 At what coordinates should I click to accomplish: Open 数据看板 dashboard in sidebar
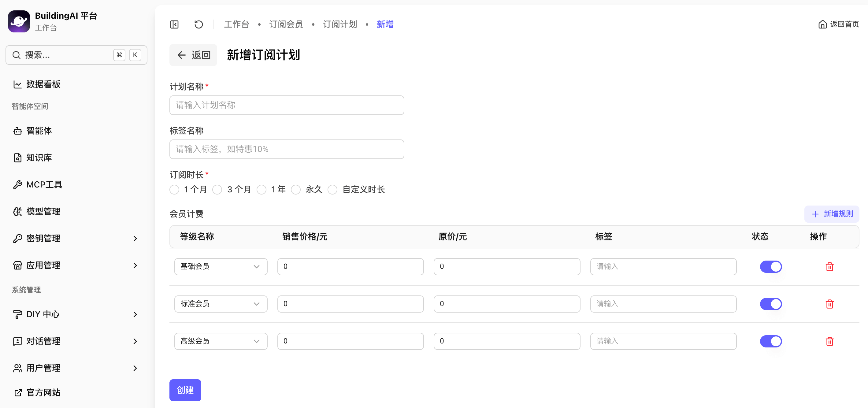tap(43, 84)
